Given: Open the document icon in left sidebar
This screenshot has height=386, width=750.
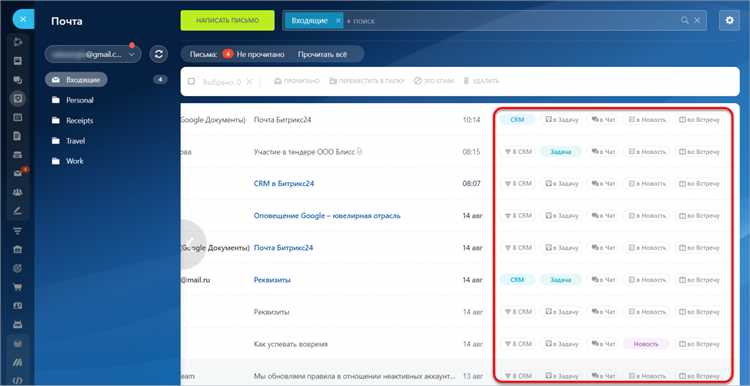Looking at the screenshot, I should point(18,136).
